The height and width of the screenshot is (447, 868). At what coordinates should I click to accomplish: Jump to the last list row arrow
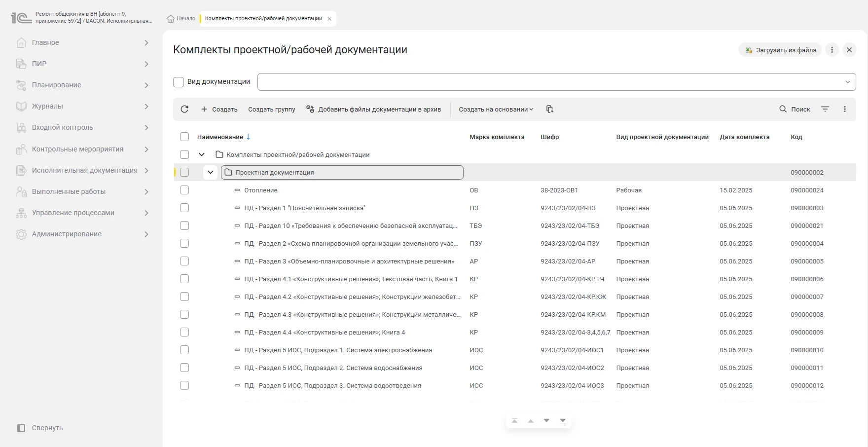[563, 421]
